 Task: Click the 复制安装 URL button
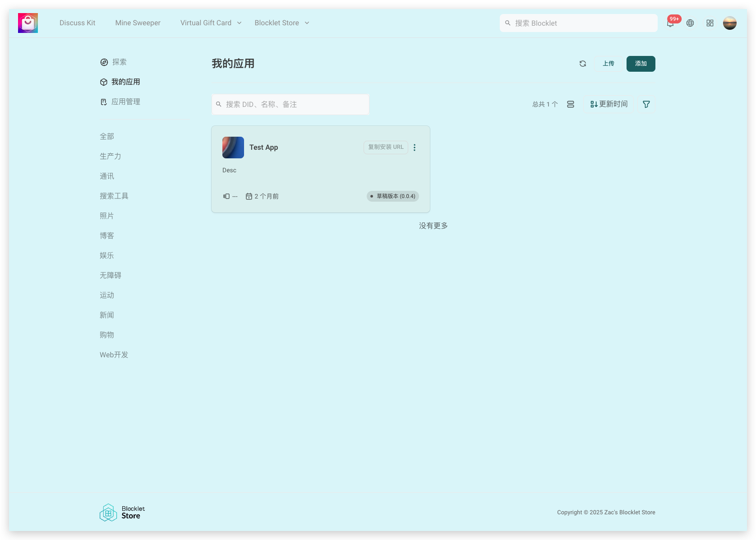point(386,147)
